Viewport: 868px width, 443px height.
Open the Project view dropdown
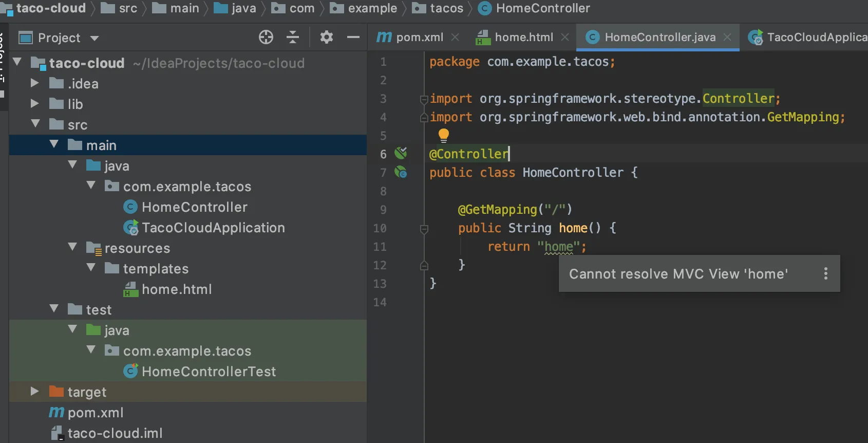coord(94,38)
